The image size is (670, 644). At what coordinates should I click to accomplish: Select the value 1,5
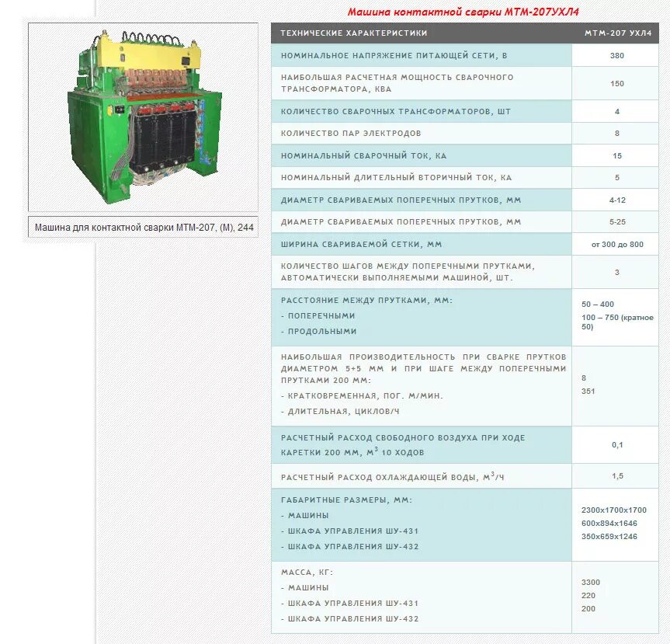(x=617, y=476)
